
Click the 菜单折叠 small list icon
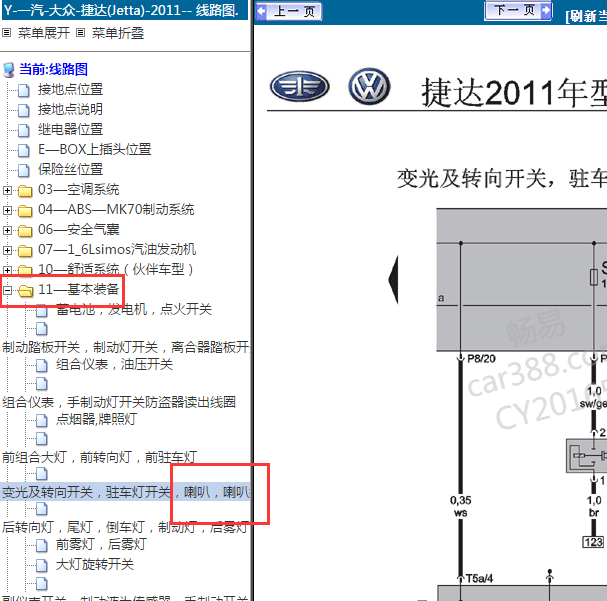pyautogui.click(x=80, y=33)
